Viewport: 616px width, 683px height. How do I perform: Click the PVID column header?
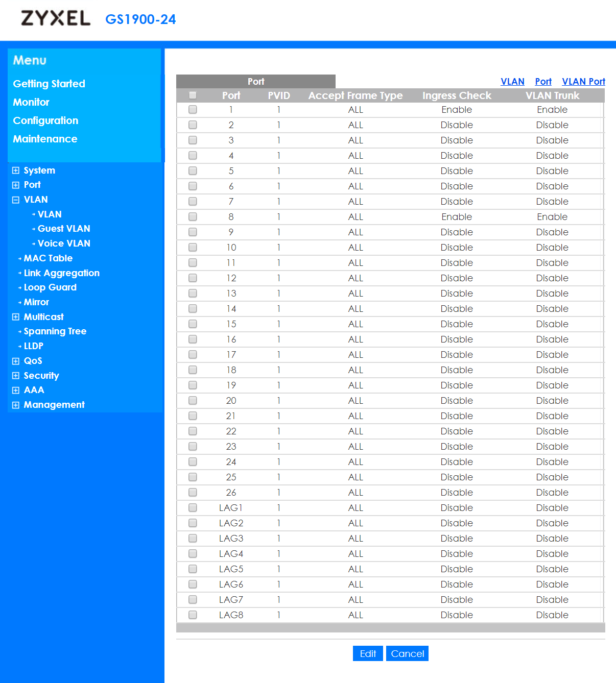279,95
